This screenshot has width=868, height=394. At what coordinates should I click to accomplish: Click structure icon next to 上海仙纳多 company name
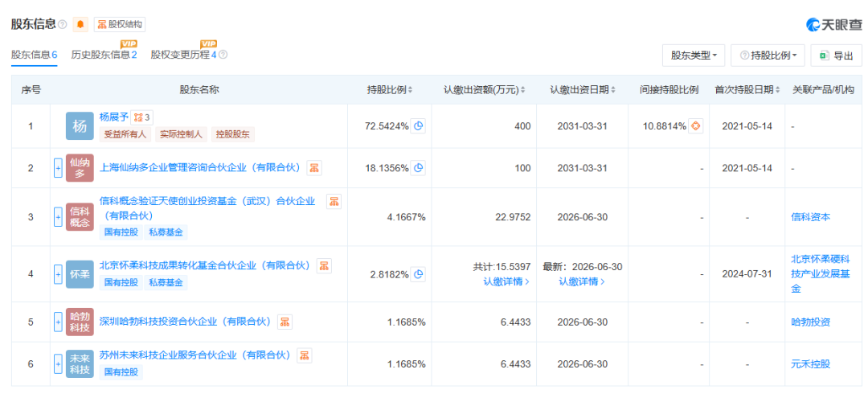point(314,167)
